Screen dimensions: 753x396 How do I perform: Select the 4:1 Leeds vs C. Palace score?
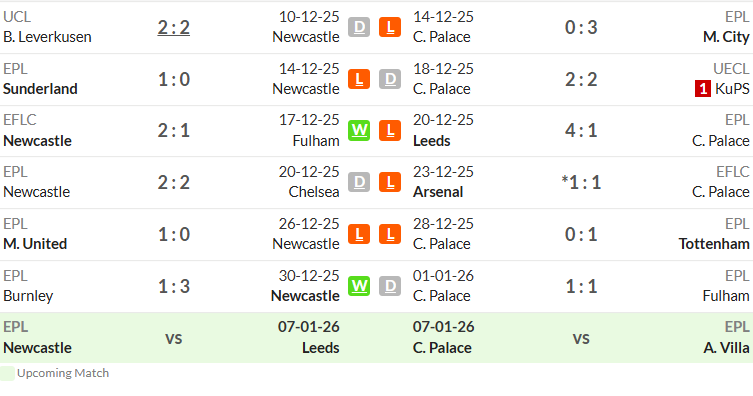coord(581,131)
